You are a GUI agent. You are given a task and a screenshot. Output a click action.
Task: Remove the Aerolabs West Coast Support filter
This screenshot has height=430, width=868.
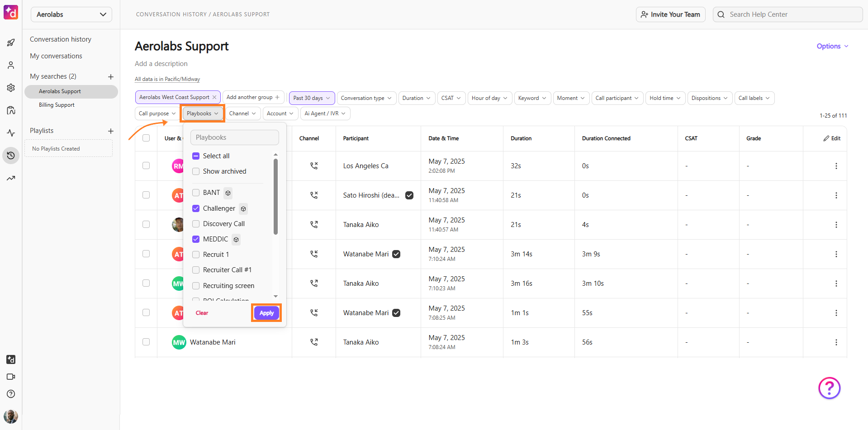point(214,97)
